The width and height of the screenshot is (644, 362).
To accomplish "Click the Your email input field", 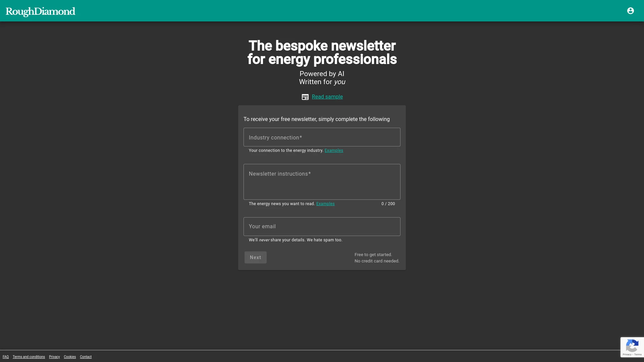I will 322,226.
